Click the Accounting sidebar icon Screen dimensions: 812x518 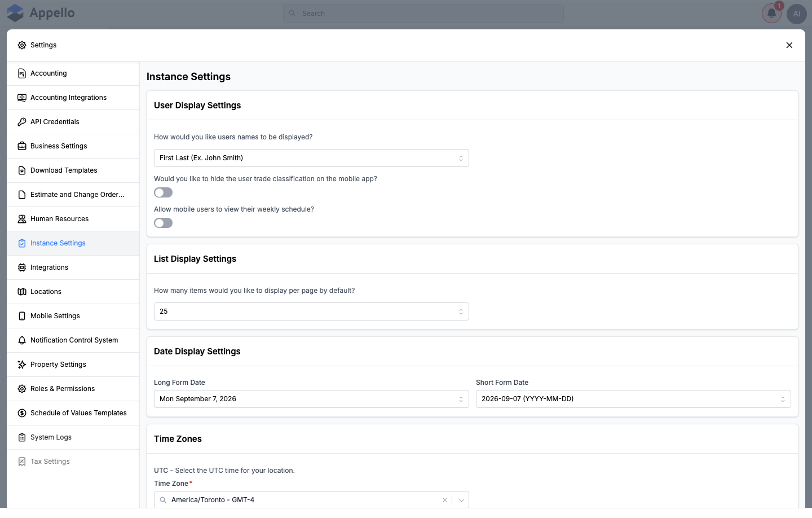[x=22, y=73]
